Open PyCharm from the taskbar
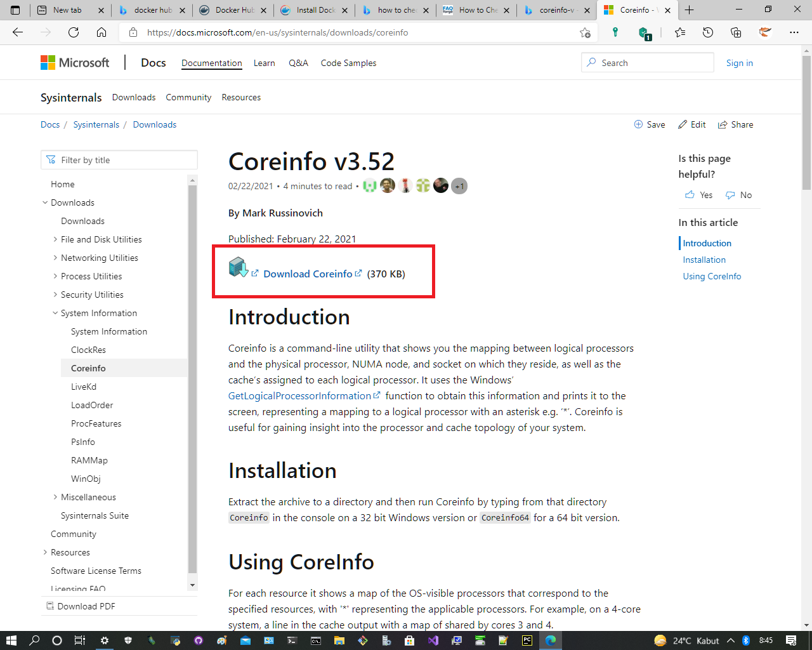 point(527,640)
